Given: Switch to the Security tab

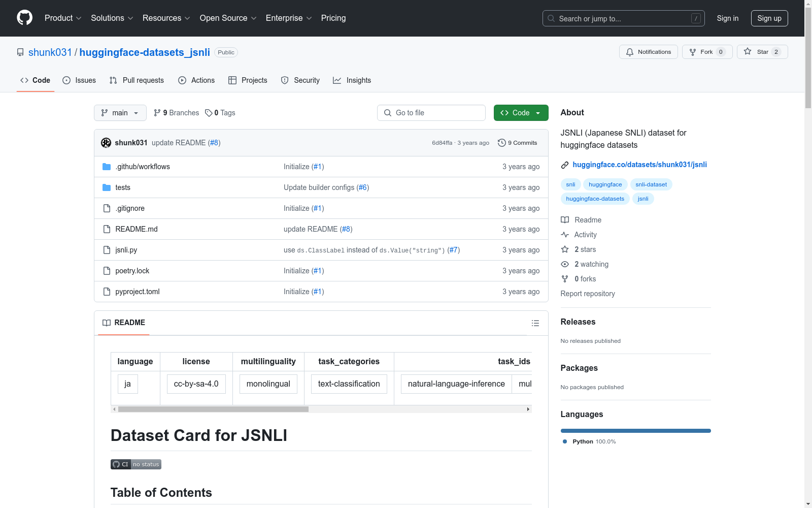Looking at the screenshot, I should [x=300, y=80].
